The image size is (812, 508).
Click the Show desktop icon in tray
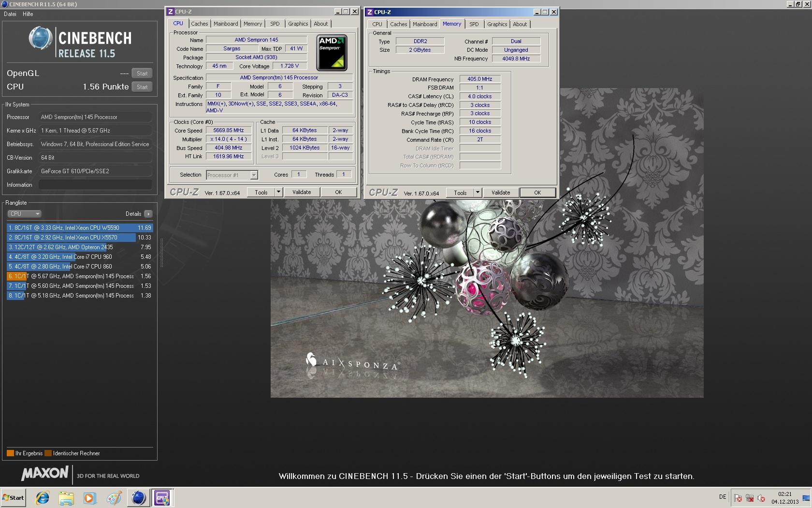806,498
